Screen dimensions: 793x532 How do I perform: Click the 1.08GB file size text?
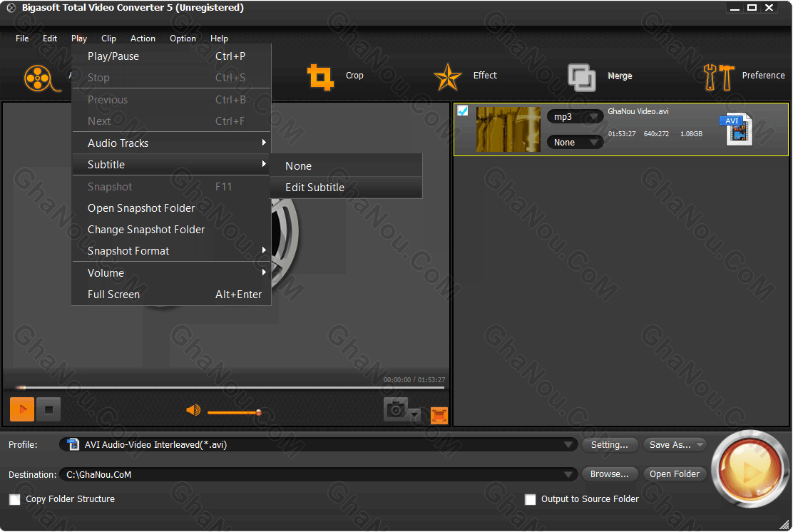[691, 134]
